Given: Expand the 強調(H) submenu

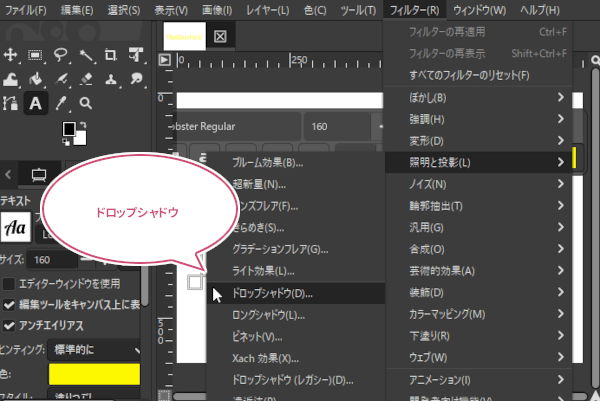Looking at the screenshot, I should coord(478,119).
